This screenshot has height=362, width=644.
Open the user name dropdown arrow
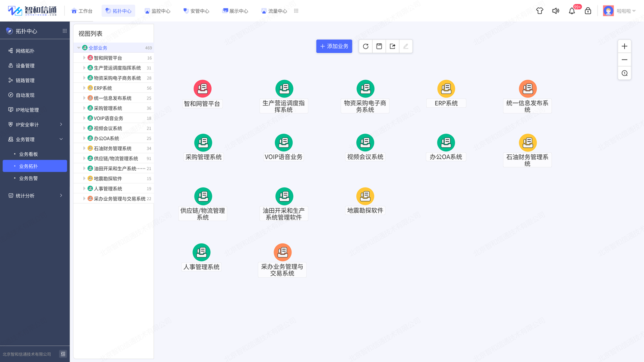point(634,11)
